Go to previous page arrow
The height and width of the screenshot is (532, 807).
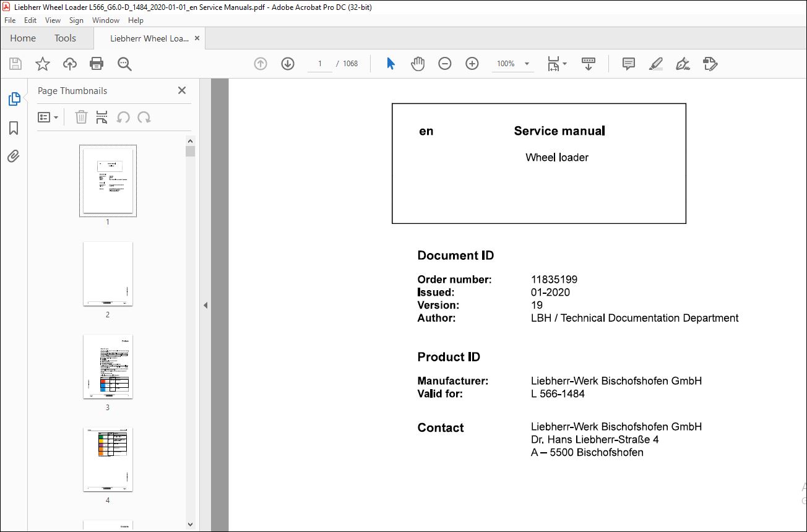(261, 64)
